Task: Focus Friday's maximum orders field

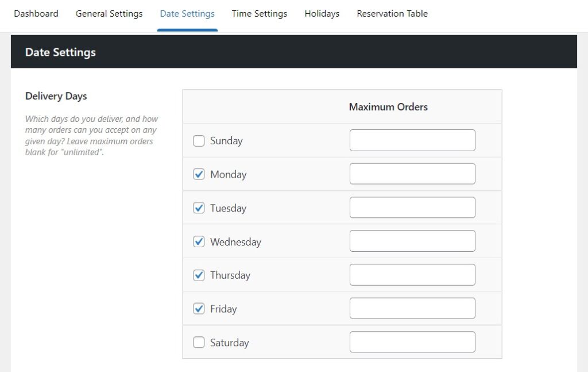Action: 412,308
